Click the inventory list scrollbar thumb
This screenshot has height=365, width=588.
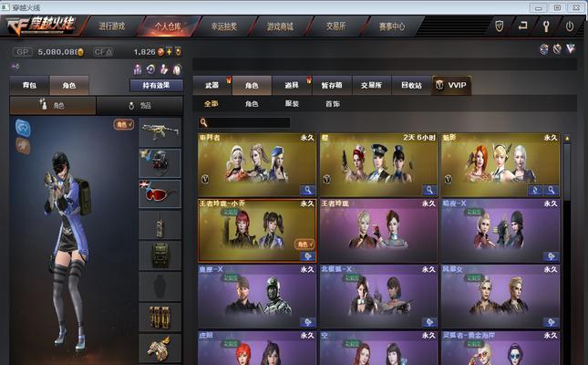tap(567, 172)
